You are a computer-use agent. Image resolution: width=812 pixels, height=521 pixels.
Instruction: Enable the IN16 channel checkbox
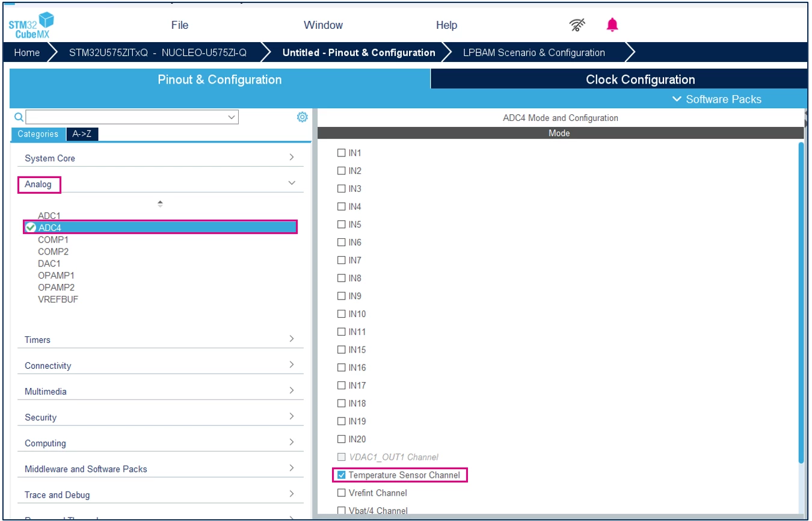[342, 368]
